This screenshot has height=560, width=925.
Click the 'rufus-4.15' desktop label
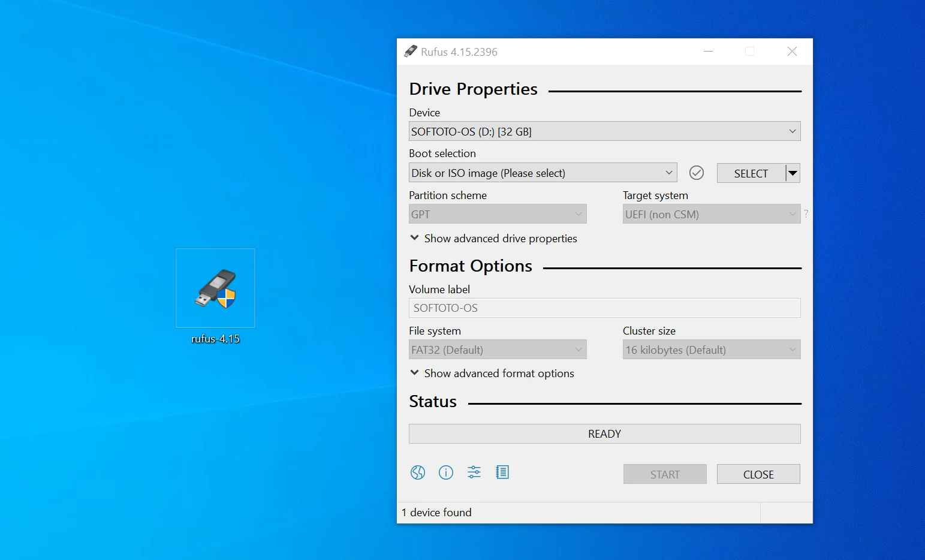point(215,339)
